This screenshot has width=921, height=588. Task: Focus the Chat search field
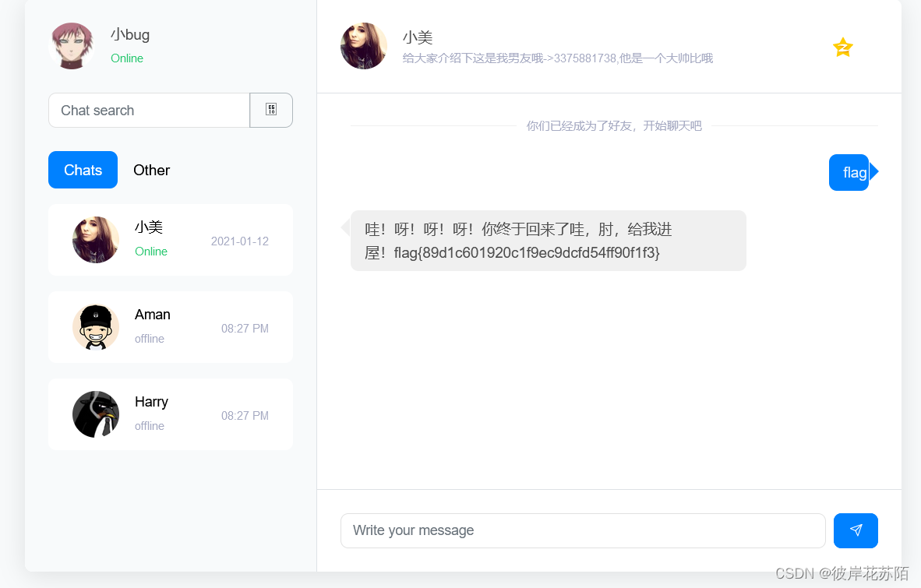149,110
